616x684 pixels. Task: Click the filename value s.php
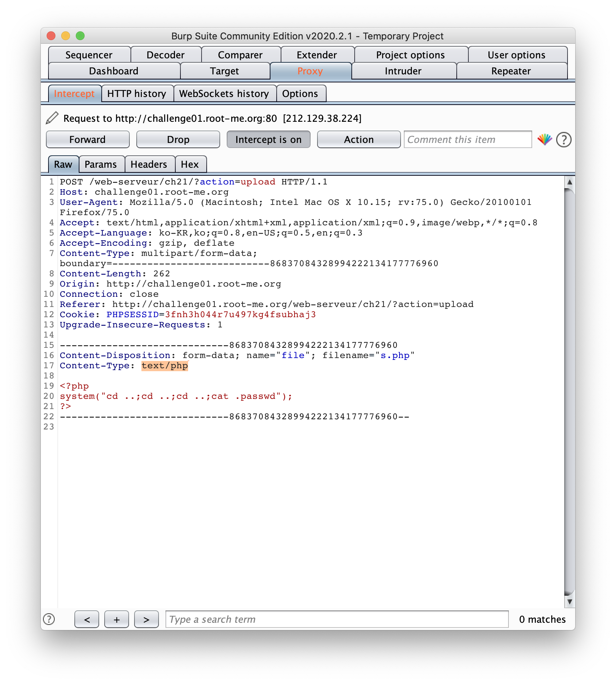[x=395, y=355]
